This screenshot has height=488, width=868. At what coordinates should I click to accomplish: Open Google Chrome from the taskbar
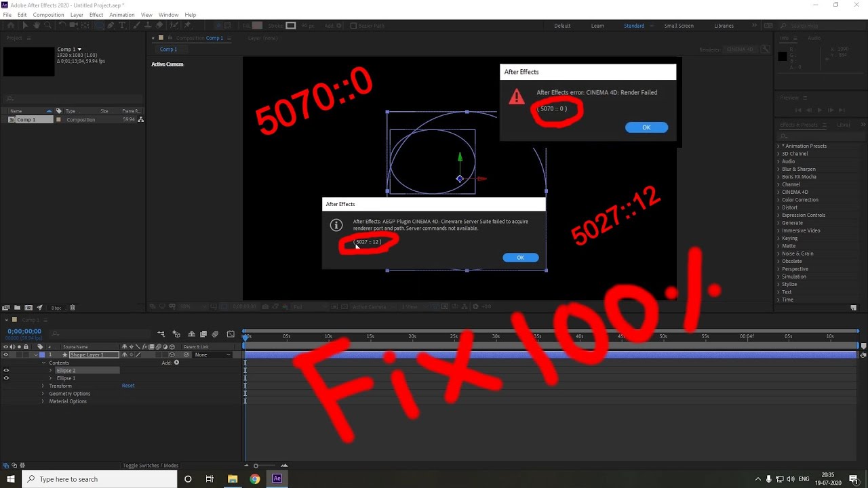[254, 479]
